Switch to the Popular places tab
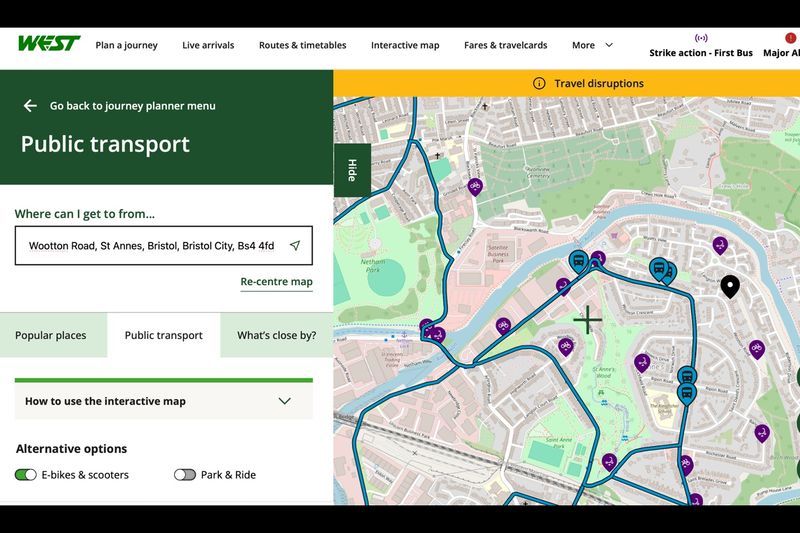 (51, 336)
